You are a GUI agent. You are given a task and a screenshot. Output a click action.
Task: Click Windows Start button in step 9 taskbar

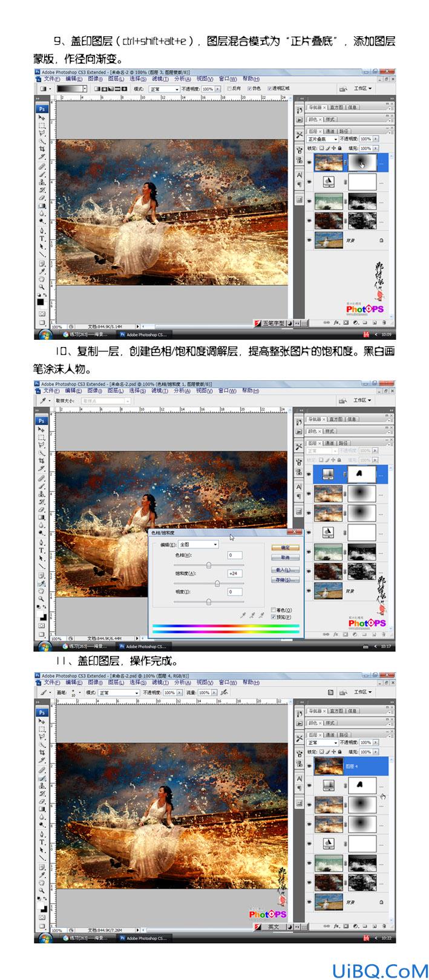[44, 334]
